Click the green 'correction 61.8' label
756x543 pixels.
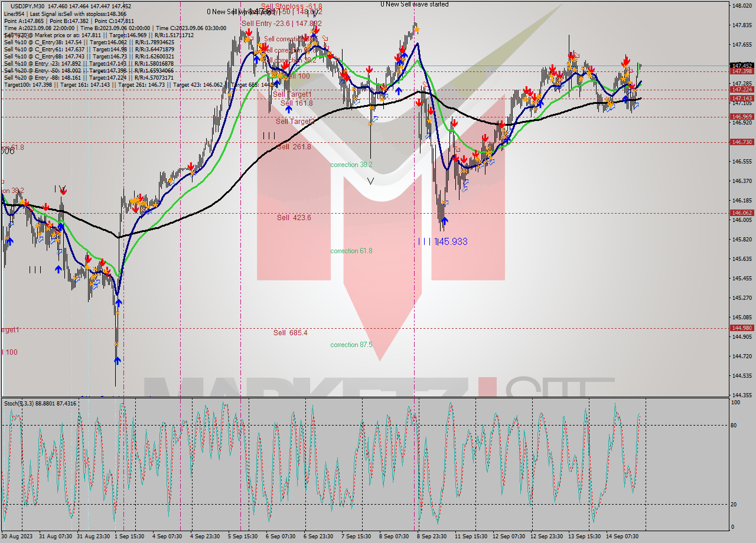[x=351, y=251]
